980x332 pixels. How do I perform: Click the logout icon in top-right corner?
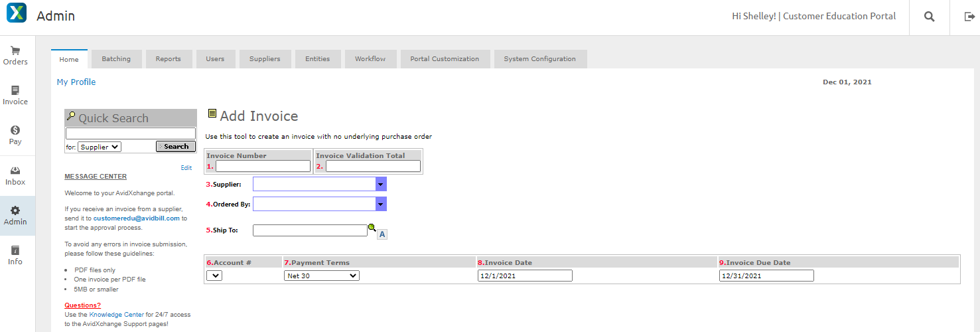pyautogui.click(x=969, y=17)
